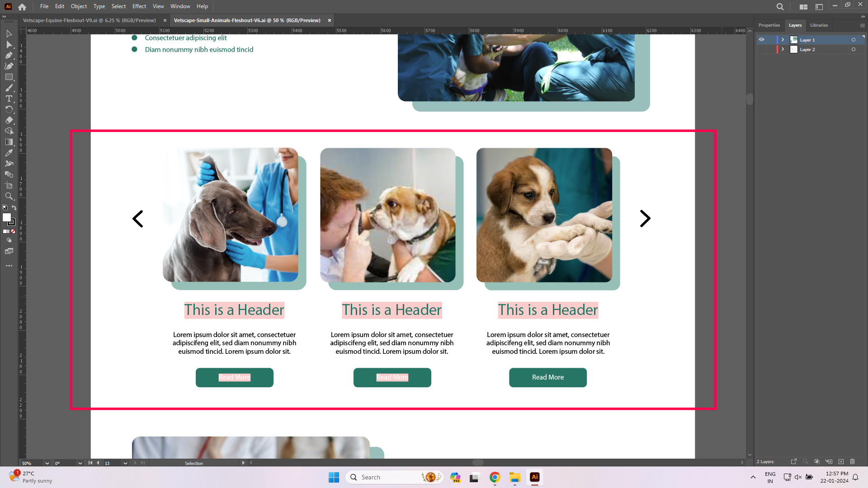Choose the Gradient tool

click(9, 142)
